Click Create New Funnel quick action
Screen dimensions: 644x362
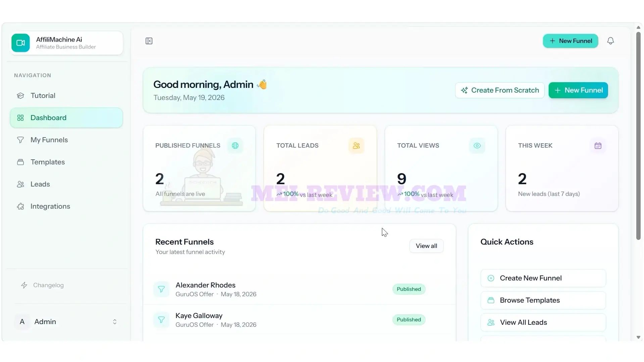point(543,278)
